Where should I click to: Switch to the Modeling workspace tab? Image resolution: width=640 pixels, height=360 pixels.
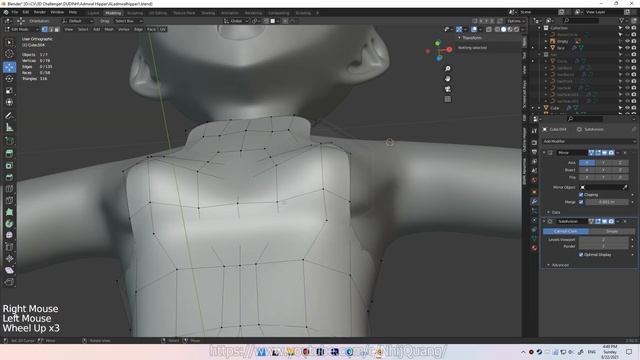coord(113,13)
